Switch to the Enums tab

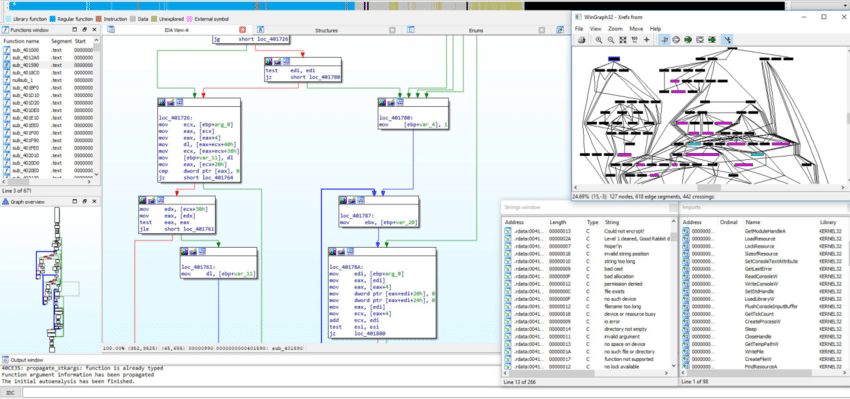tap(476, 30)
